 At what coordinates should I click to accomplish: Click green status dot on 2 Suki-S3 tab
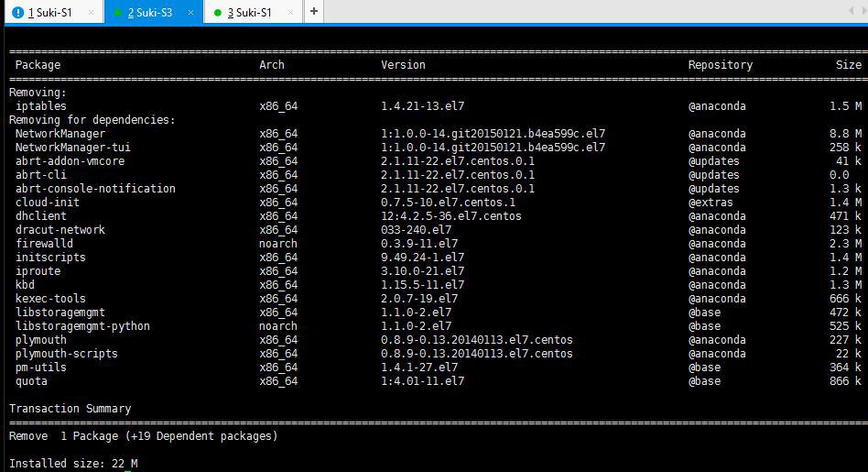(117, 13)
